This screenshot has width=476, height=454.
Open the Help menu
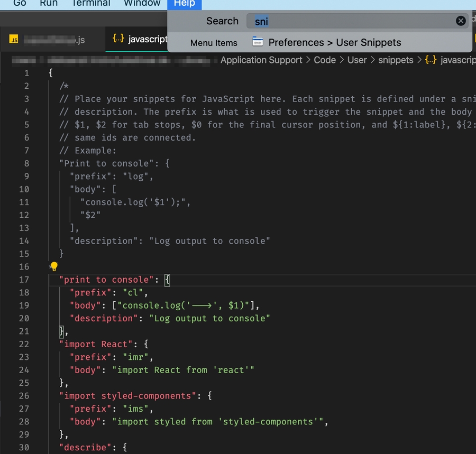pos(184,3)
